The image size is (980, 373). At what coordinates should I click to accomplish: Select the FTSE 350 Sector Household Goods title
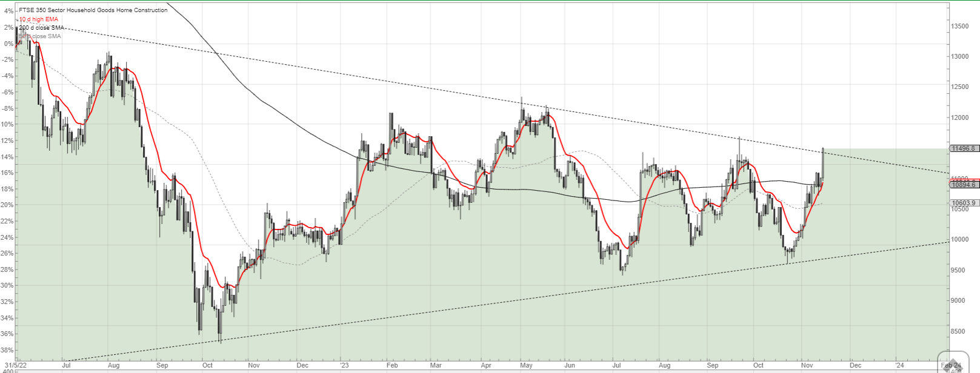pos(93,10)
